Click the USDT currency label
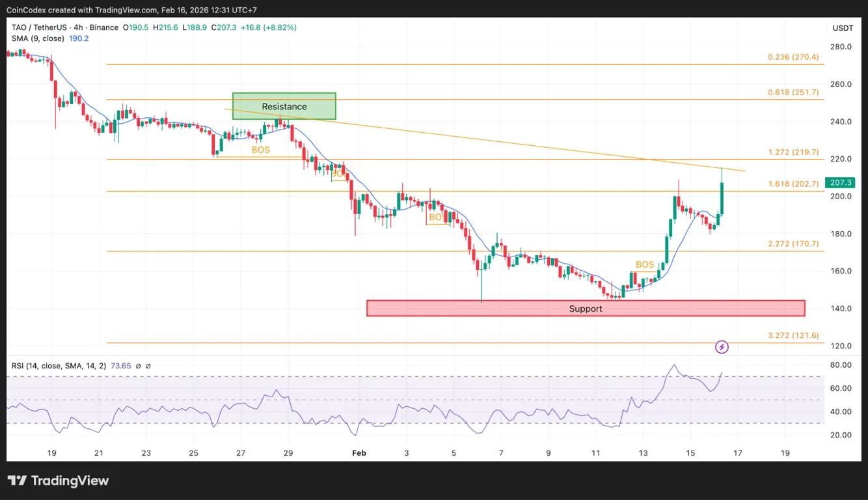Screen dimensions: 868x500 coord(843,28)
